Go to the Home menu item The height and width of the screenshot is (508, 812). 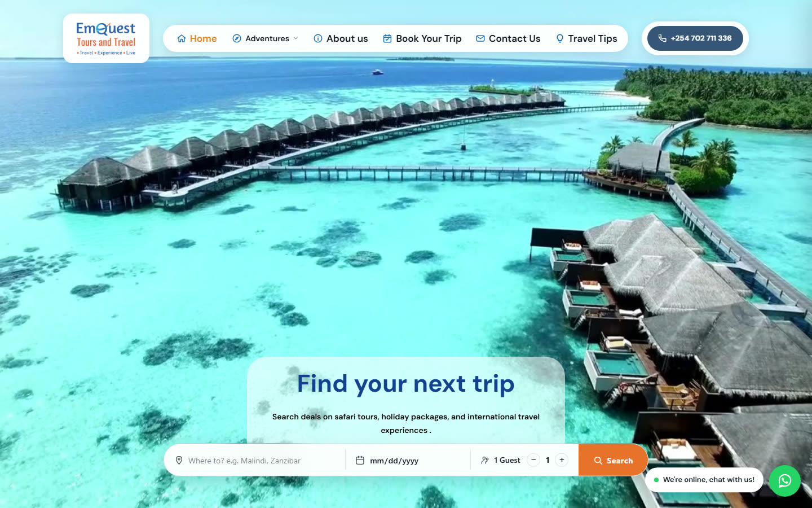197,38
